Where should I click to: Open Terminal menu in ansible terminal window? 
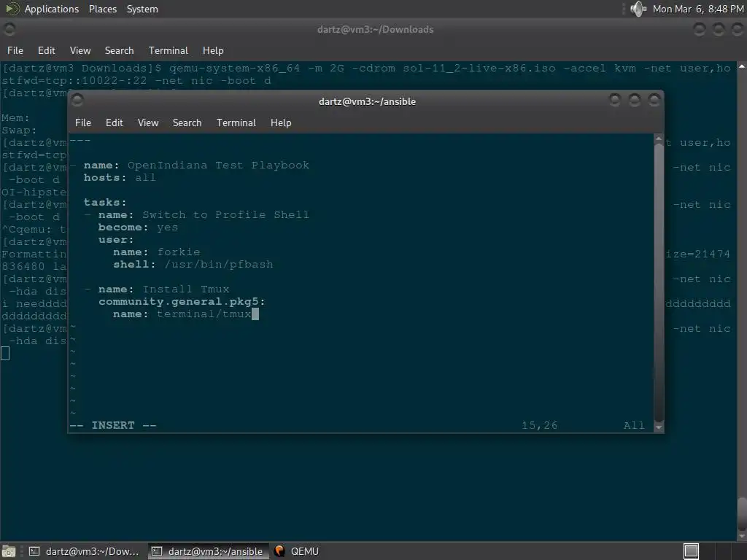click(236, 122)
